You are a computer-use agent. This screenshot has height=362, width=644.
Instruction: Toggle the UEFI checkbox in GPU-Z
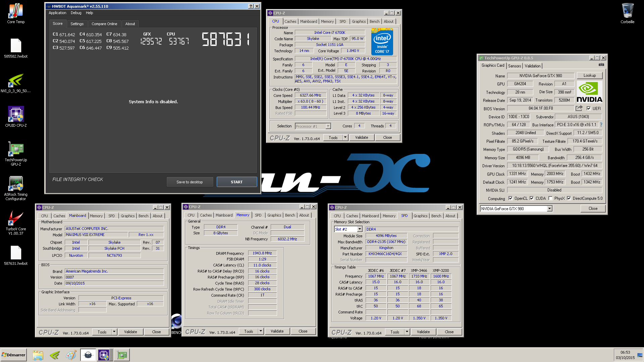[x=589, y=108]
